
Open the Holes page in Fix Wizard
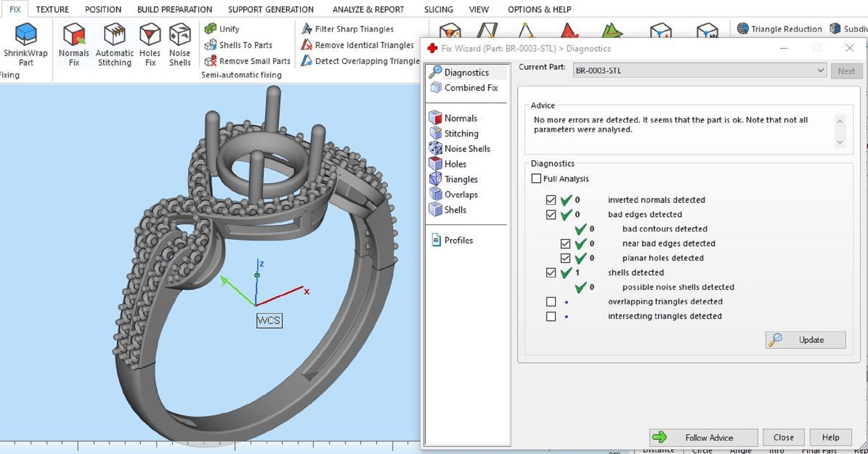(x=448, y=164)
